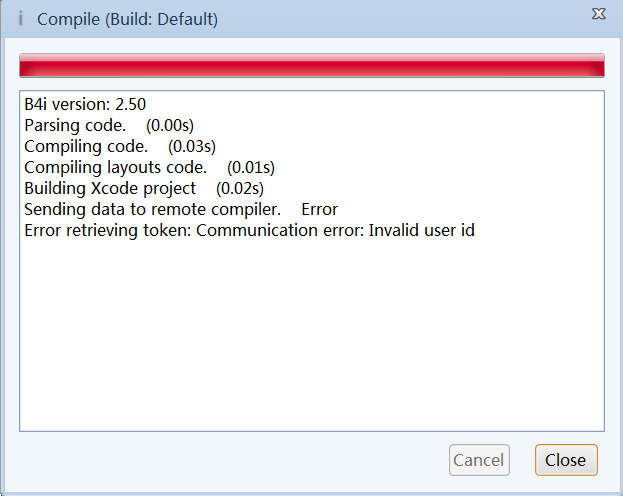
Task: Click the empty area of the log box
Action: (x=311, y=340)
